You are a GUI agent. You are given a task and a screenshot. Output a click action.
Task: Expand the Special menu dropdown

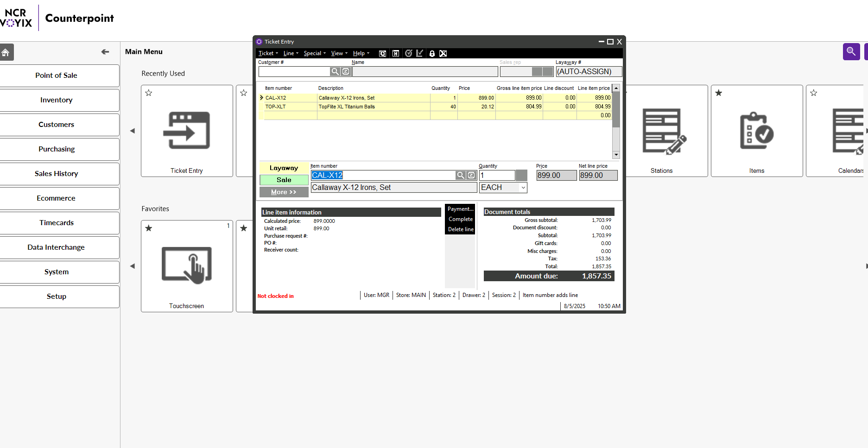tap(315, 54)
